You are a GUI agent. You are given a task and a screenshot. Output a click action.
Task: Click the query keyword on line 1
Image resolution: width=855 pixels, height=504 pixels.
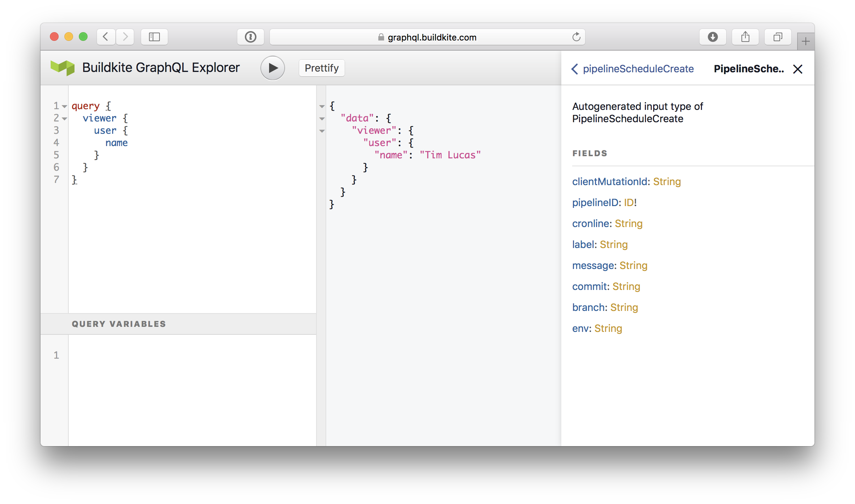pyautogui.click(x=85, y=106)
